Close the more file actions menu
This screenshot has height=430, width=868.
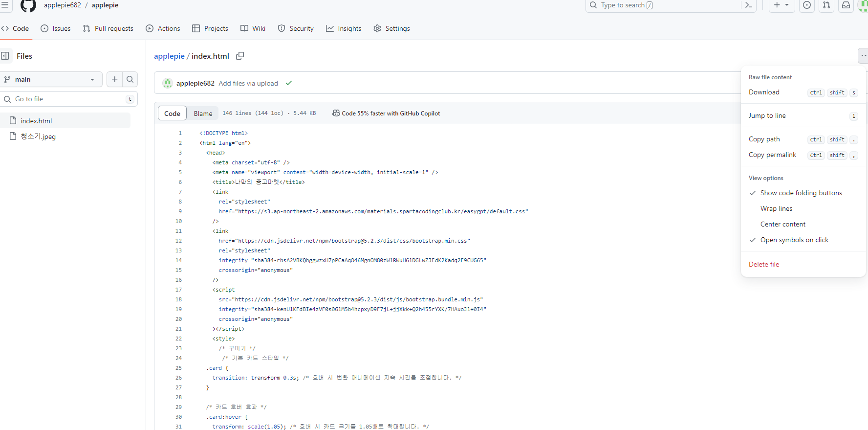(x=863, y=56)
